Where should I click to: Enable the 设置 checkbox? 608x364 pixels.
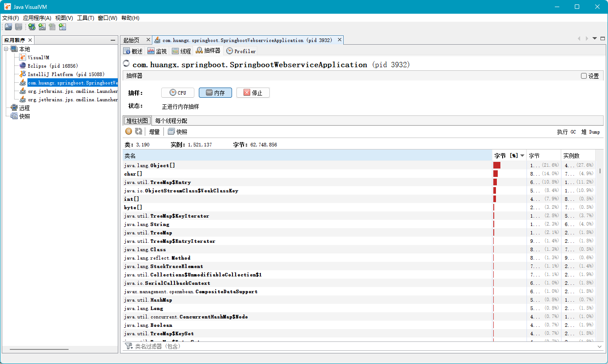pyautogui.click(x=584, y=76)
